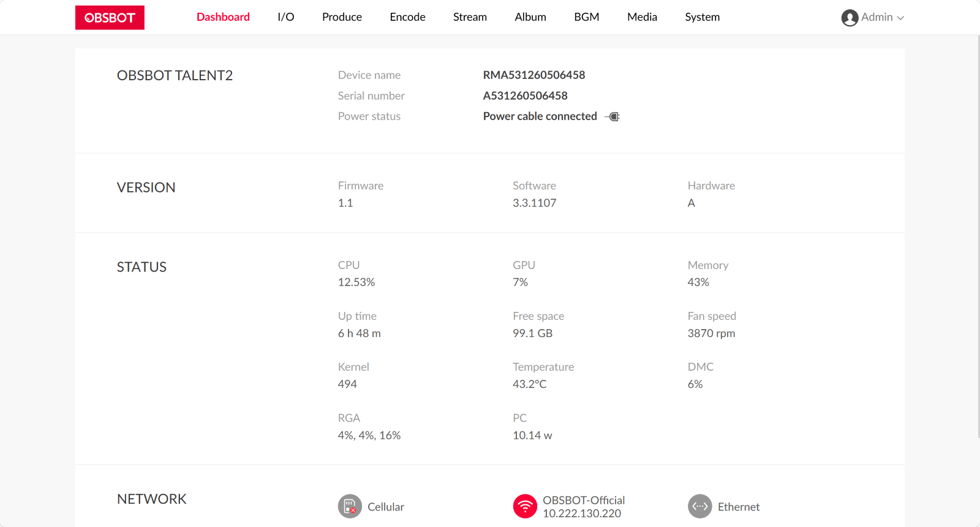
Task: Click the Admin user avatar icon
Action: [850, 18]
